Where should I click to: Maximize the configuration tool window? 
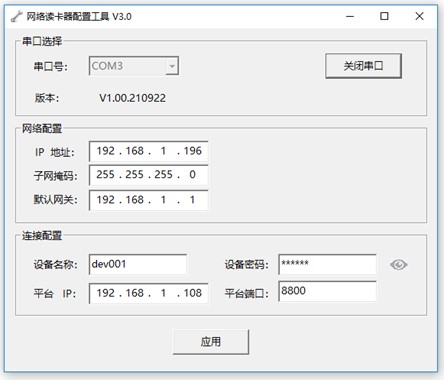pos(384,16)
